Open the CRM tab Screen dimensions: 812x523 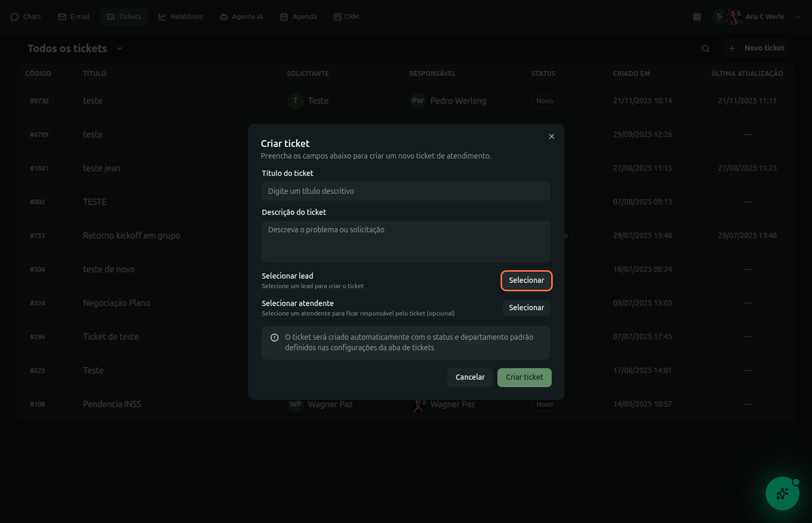tap(346, 17)
